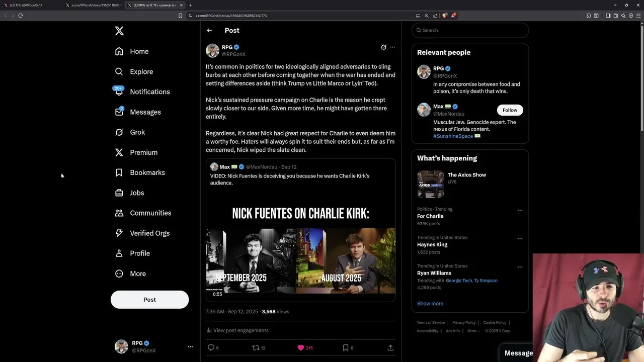This screenshot has width=644, height=362.
Task: Click the Search input field
Action: point(470,30)
